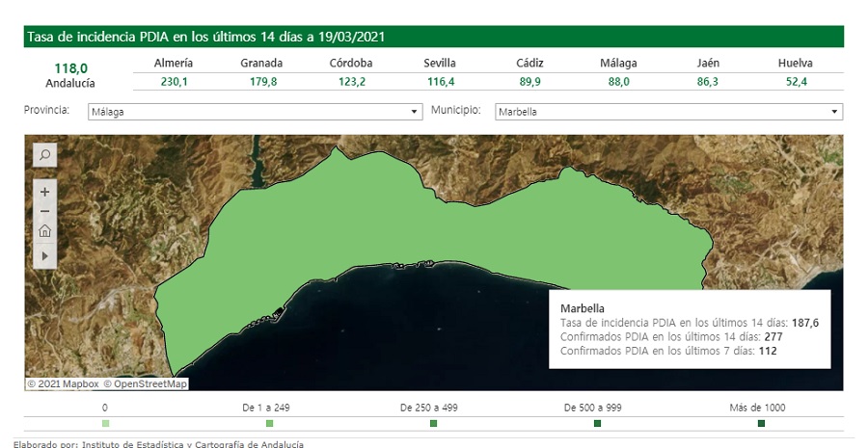Click the 'Más de 1000' legend label

pos(757,408)
